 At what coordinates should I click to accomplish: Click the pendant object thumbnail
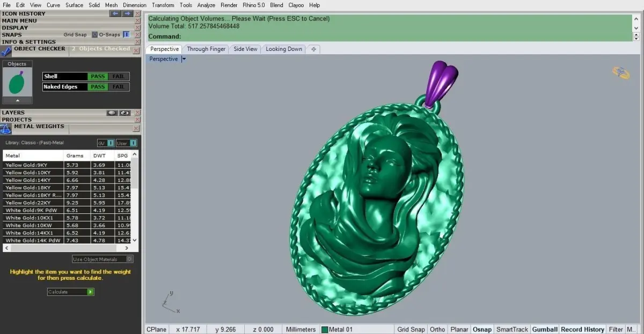coord(17,81)
